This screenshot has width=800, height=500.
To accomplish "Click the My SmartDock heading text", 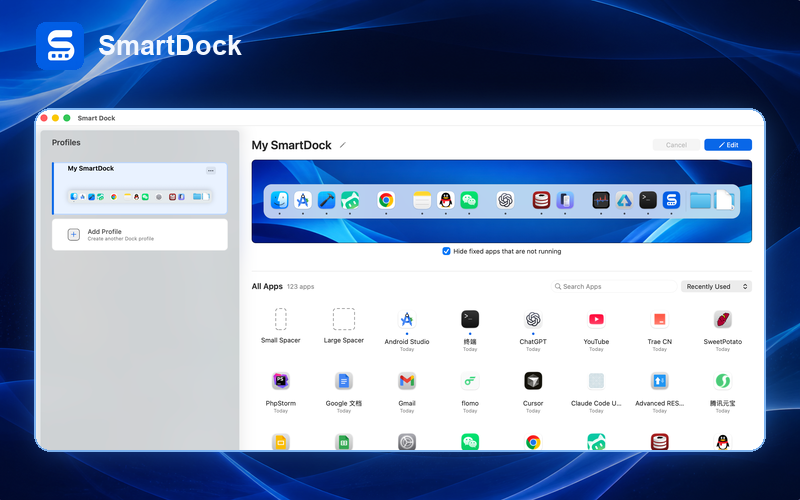I will point(291,145).
